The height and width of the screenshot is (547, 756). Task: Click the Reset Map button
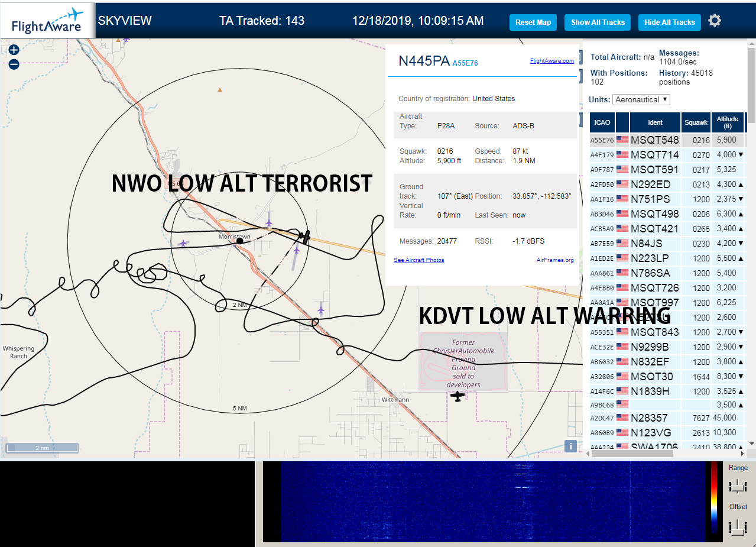[x=533, y=22]
